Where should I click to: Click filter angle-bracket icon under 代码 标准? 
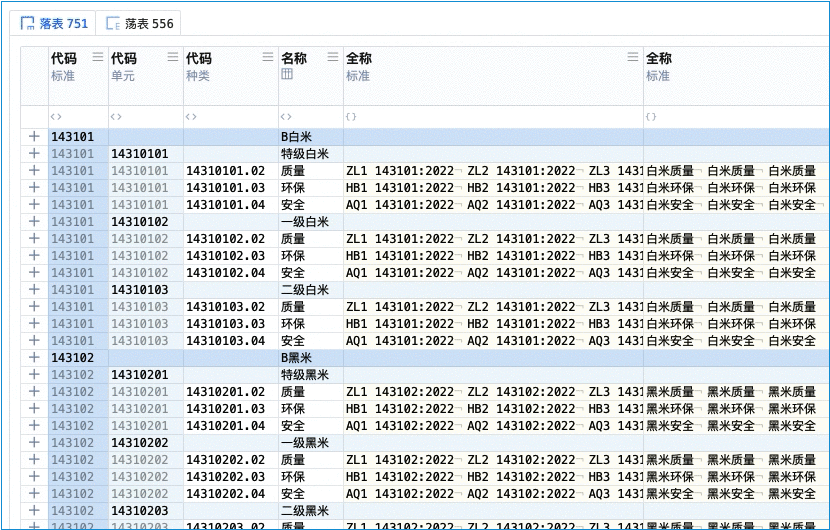[56, 117]
